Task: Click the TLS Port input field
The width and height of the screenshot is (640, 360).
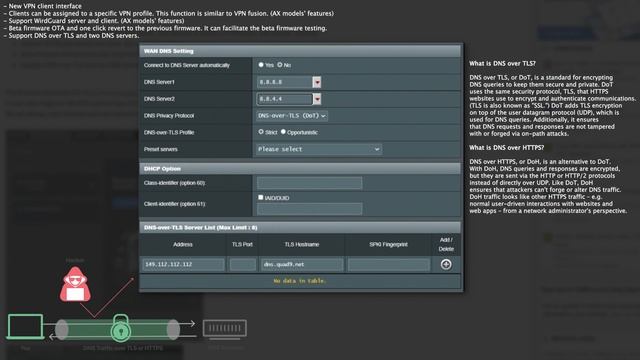Action: [242, 264]
